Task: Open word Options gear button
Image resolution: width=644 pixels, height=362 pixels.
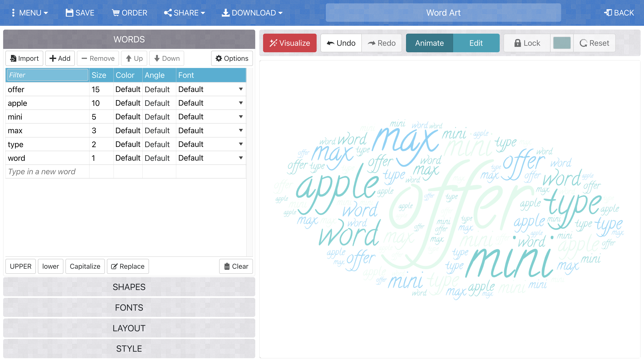Action: pos(232,58)
